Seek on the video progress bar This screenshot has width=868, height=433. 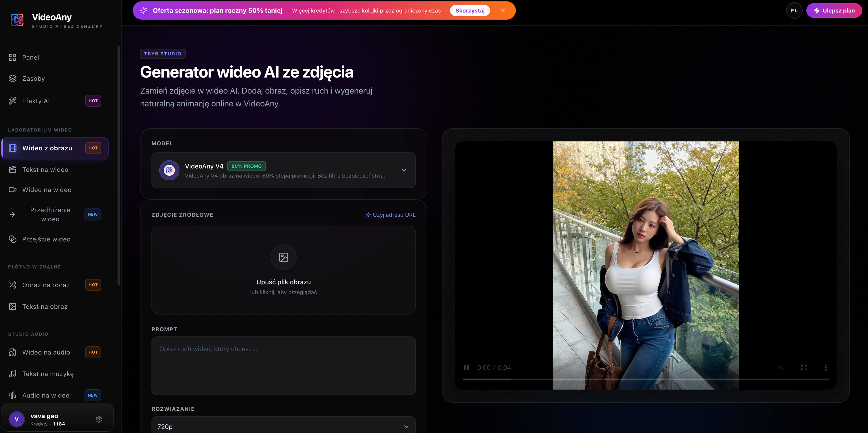[646, 380]
